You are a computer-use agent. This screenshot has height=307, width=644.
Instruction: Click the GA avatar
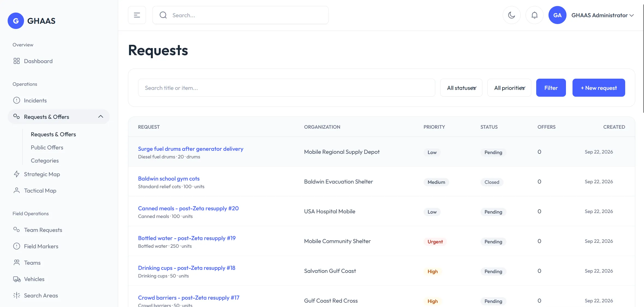557,15
